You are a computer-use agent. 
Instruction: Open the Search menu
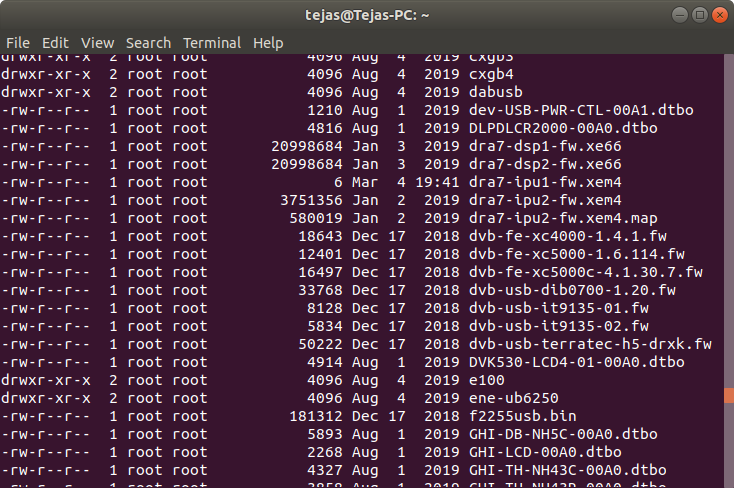148,43
